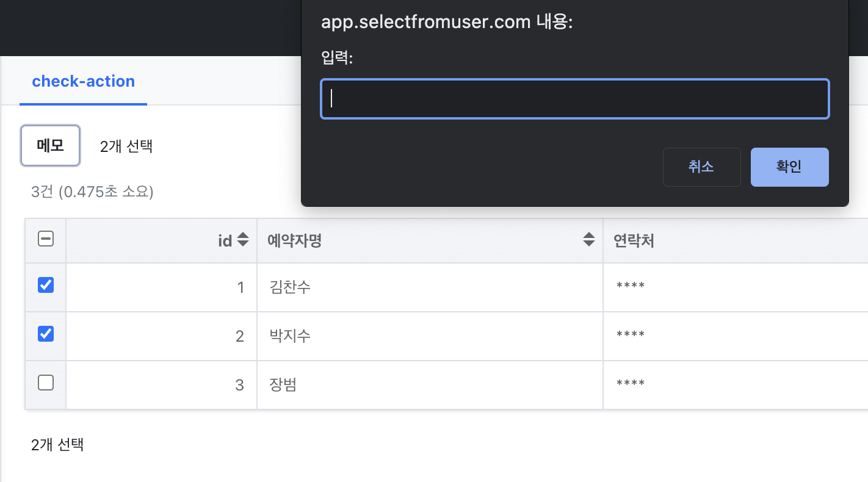Switch to the check-action tab
Screen dimensions: 868x482
(83, 82)
